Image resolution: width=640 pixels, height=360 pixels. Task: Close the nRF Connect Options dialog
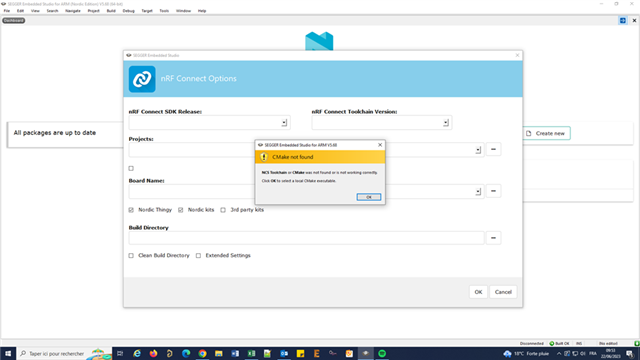click(x=517, y=55)
